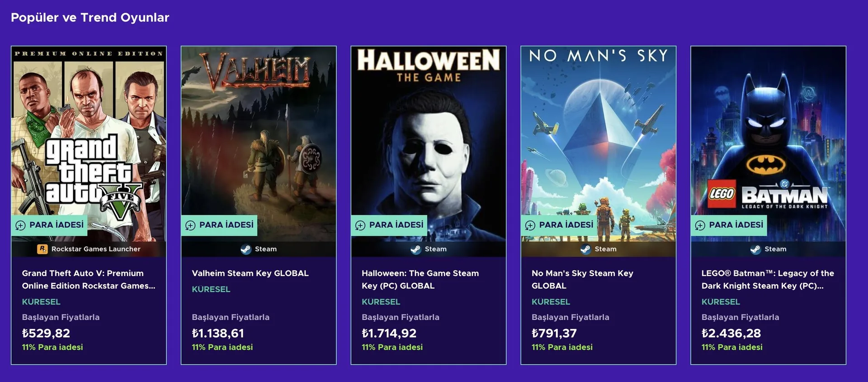Click the ₺791,37 price on No Man's Sky
The image size is (868, 382).
(554, 334)
